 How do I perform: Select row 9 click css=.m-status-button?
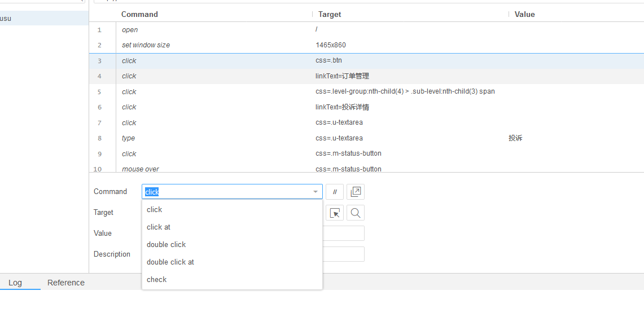tap(366, 153)
